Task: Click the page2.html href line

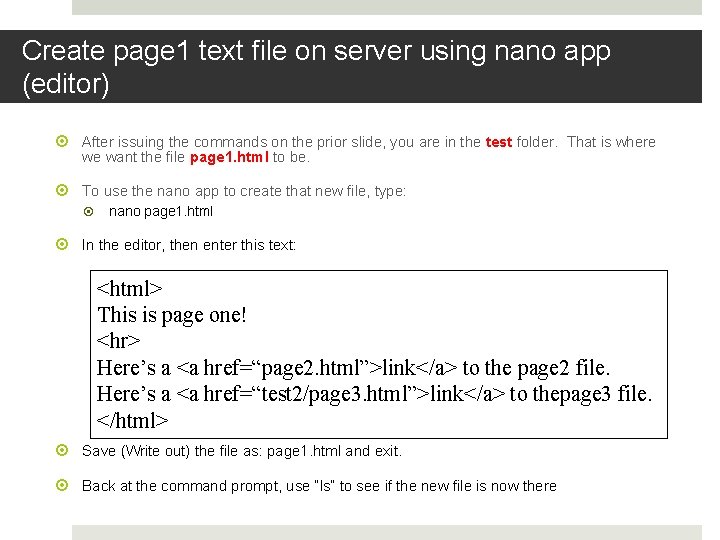Action: point(353,368)
